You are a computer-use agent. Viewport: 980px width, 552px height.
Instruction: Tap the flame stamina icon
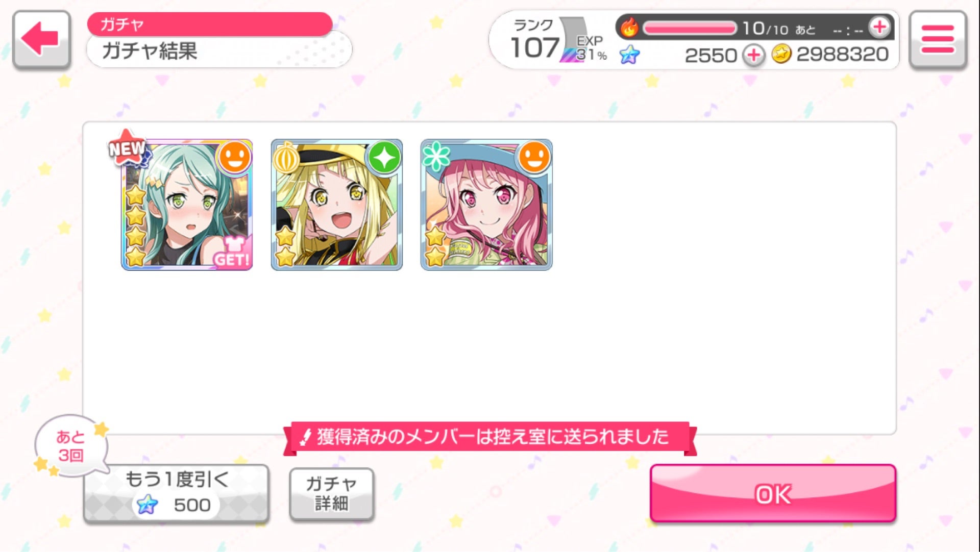629,27
